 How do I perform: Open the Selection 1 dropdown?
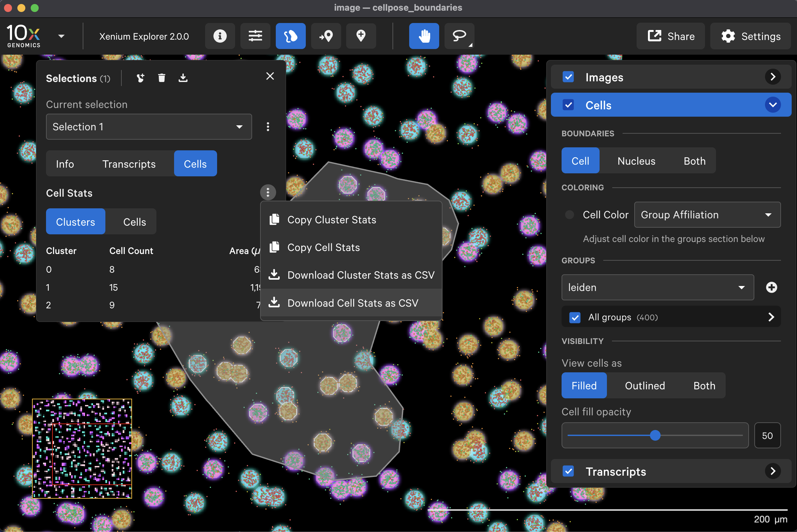coord(149,127)
